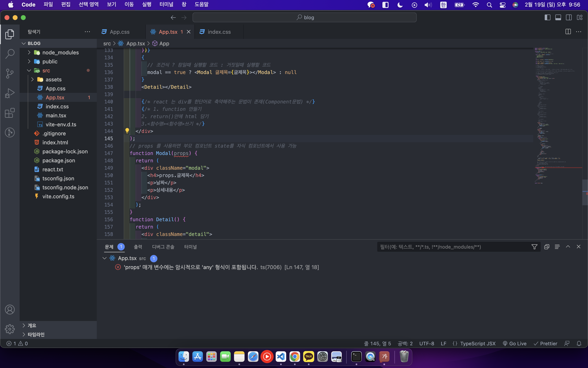This screenshot has width=588, height=368.
Task: Customize layout icon in title bar
Action: (x=580, y=18)
